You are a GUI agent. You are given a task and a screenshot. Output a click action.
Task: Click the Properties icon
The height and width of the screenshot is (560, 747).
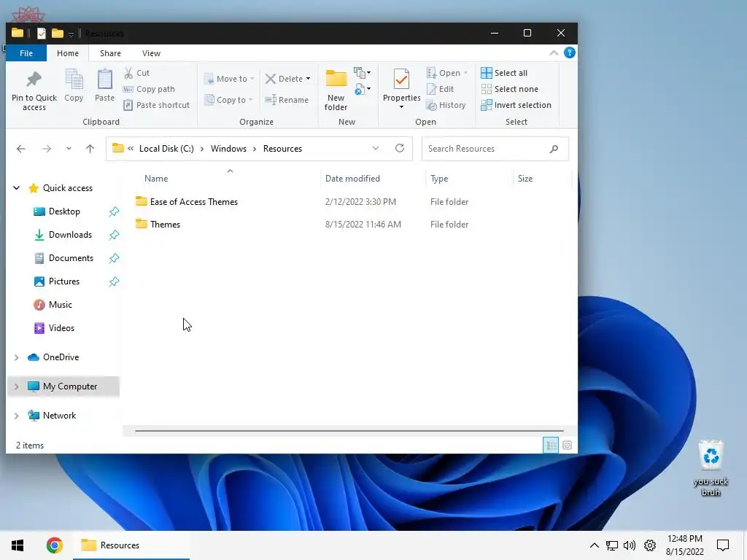tap(402, 79)
